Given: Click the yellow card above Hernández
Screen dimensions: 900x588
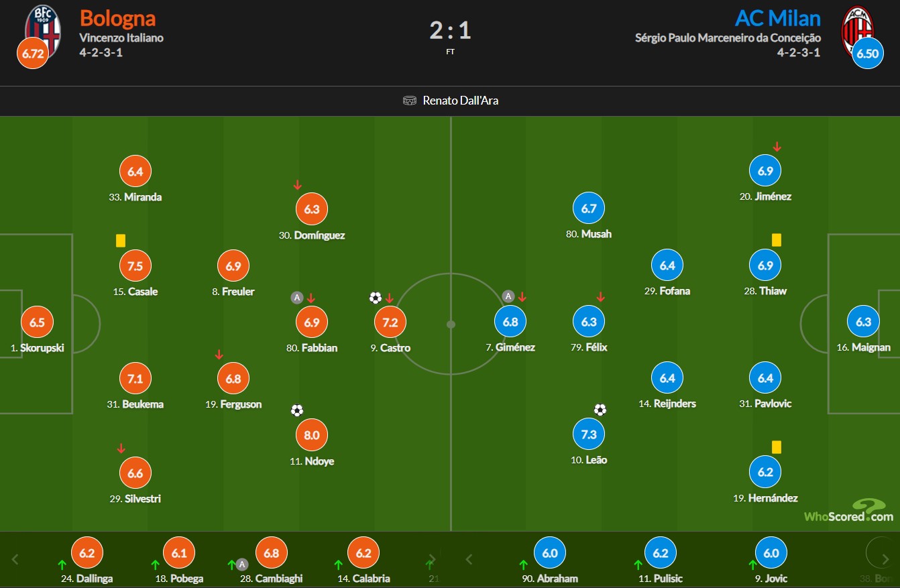Looking at the screenshot, I should 777,447.
